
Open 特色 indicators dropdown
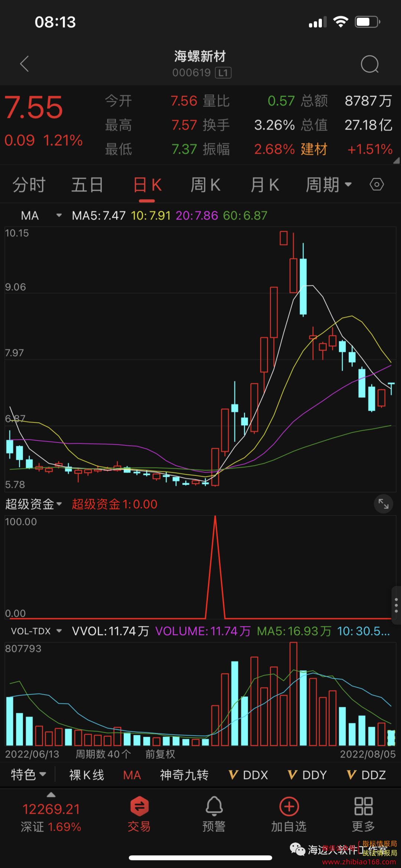(x=28, y=774)
